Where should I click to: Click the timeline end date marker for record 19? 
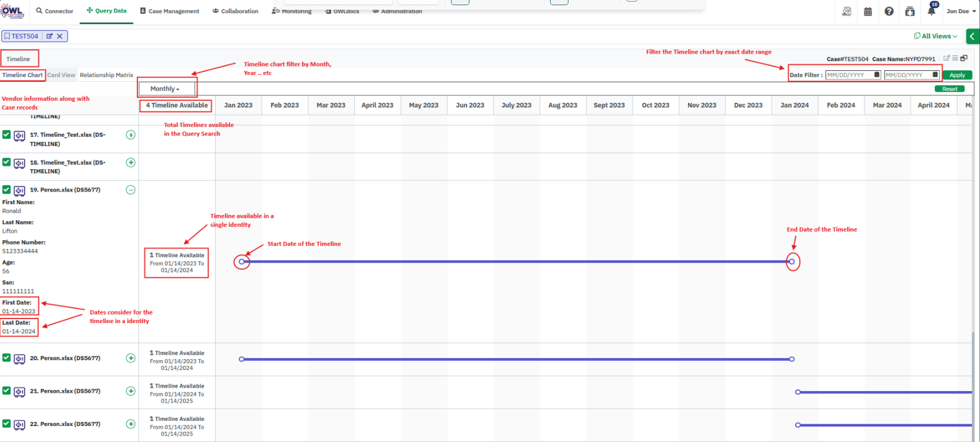tap(792, 262)
